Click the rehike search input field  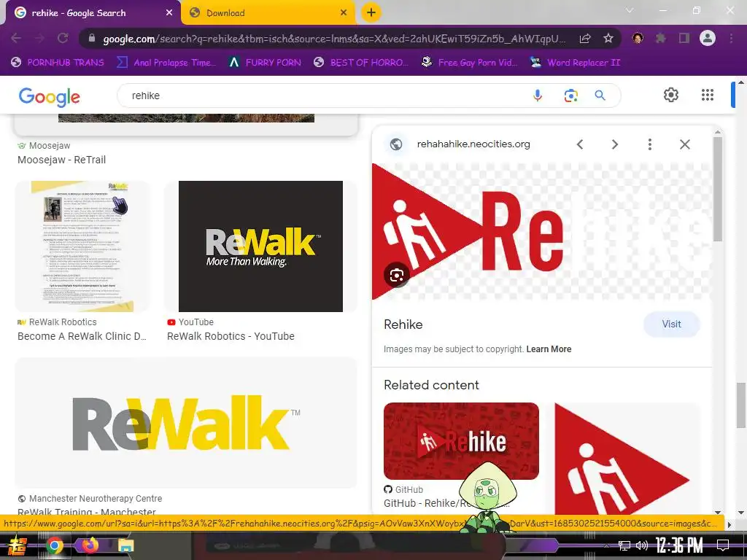click(329, 96)
